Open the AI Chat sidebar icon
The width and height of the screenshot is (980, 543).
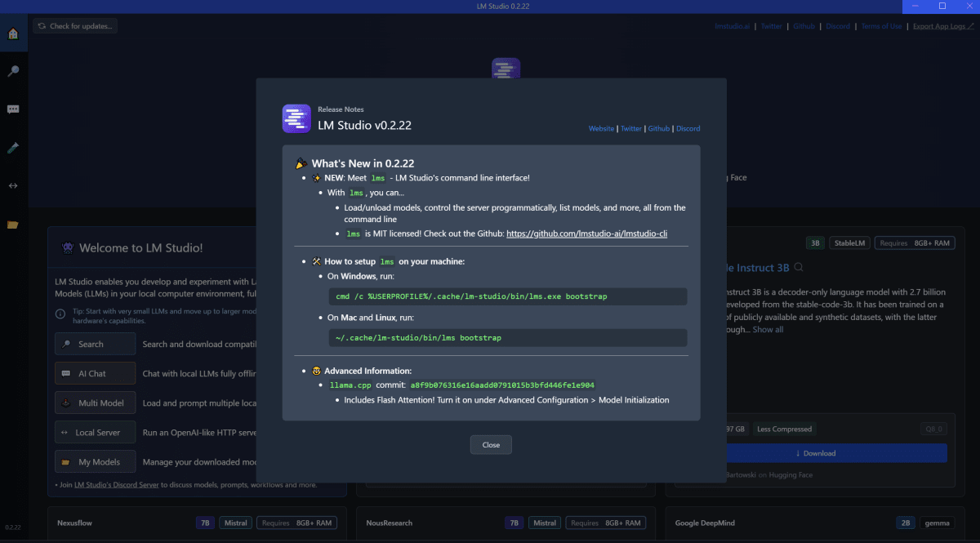(13, 109)
